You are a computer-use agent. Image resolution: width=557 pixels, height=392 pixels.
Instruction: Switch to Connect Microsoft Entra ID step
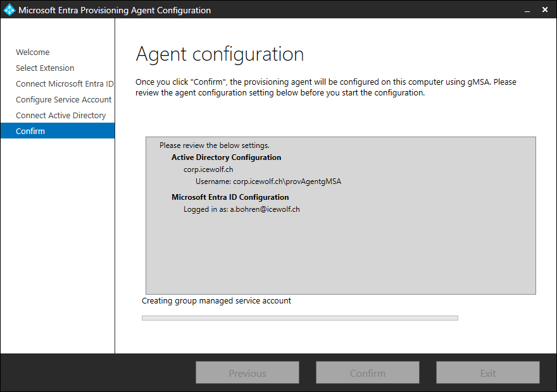(65, 84)
